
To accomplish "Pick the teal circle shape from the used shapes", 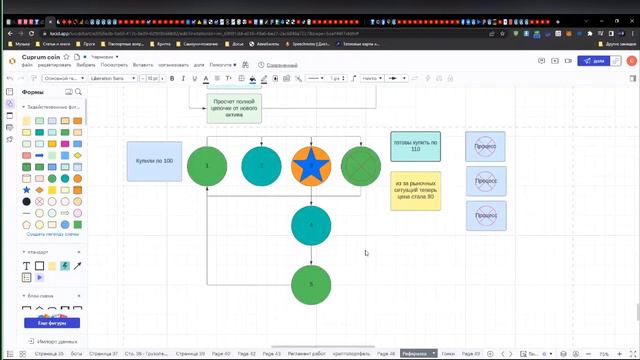I will tap(64, 178).
